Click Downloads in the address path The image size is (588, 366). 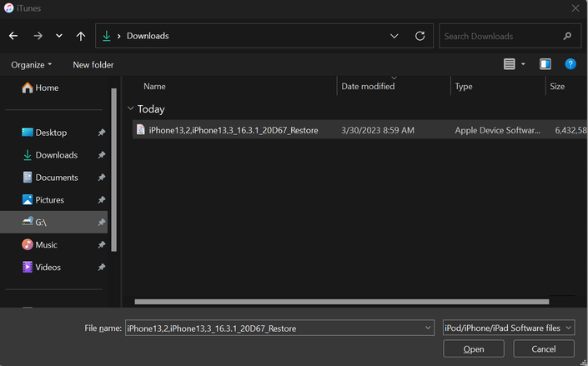pos(148,36)
